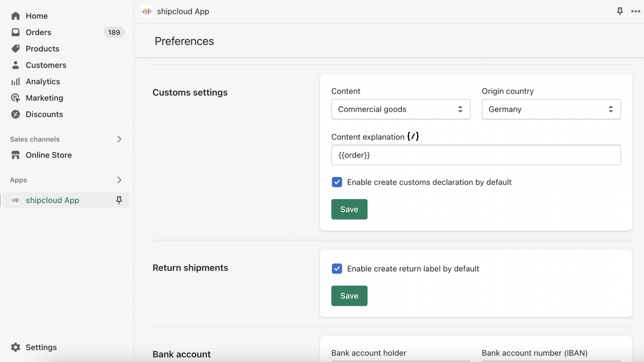Click the Online Store shop icon
Screen dimensions: 644x362
click(16, 155)
